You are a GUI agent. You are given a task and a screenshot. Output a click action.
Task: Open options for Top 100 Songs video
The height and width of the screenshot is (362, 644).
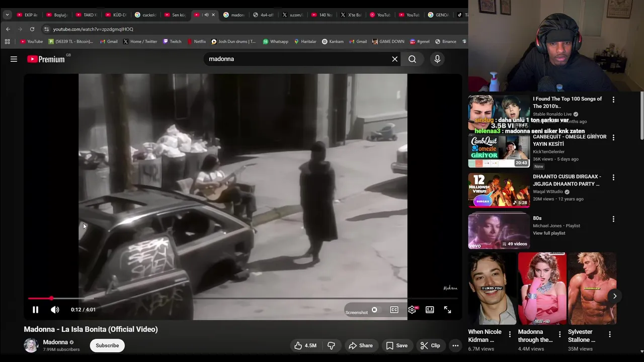(x=613, y=100)
